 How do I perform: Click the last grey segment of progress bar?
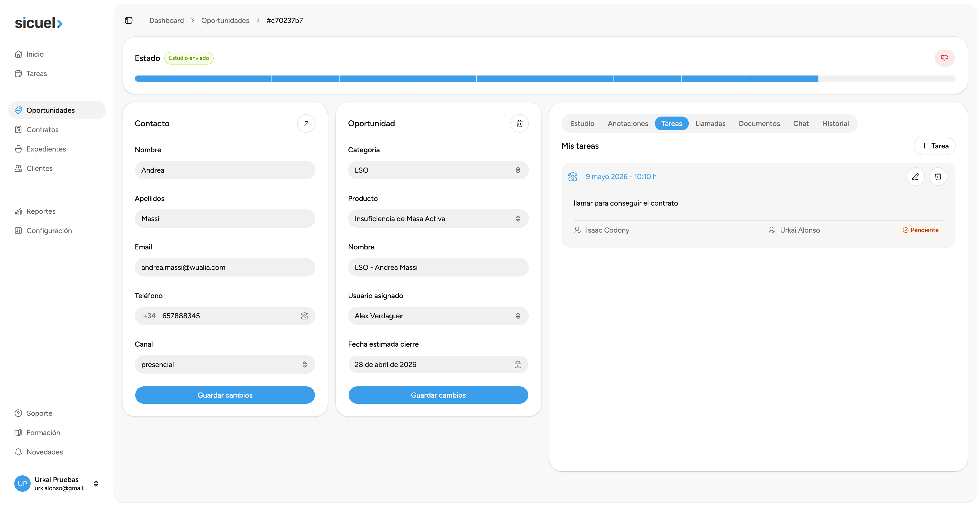pos(921,79)
